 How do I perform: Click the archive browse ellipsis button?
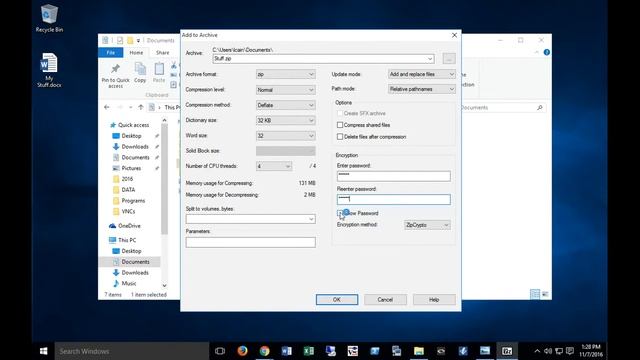[x=449, y=59]
